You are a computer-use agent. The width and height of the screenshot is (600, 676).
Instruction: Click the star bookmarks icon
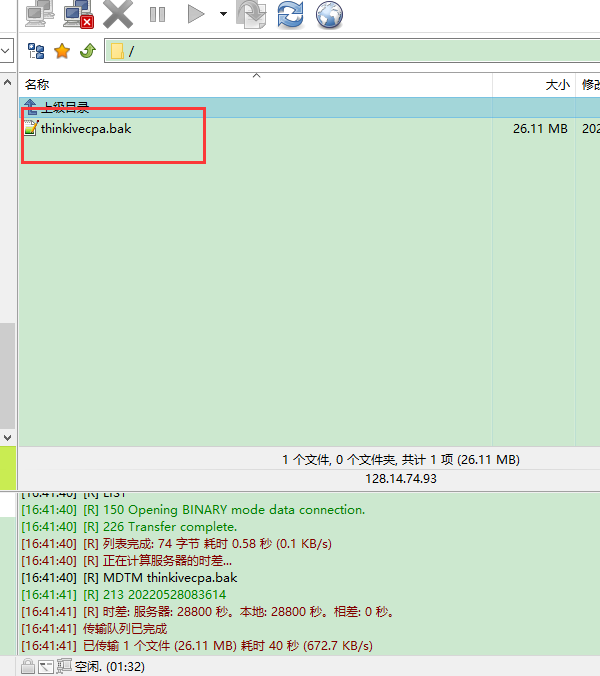pyautogui.click(x=62, y=51)
